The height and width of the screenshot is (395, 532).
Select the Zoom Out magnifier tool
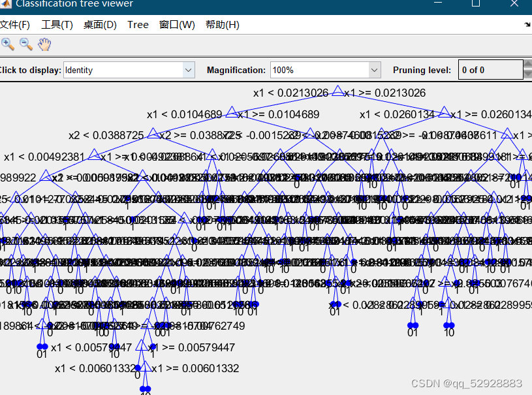[x=26, y=44]
